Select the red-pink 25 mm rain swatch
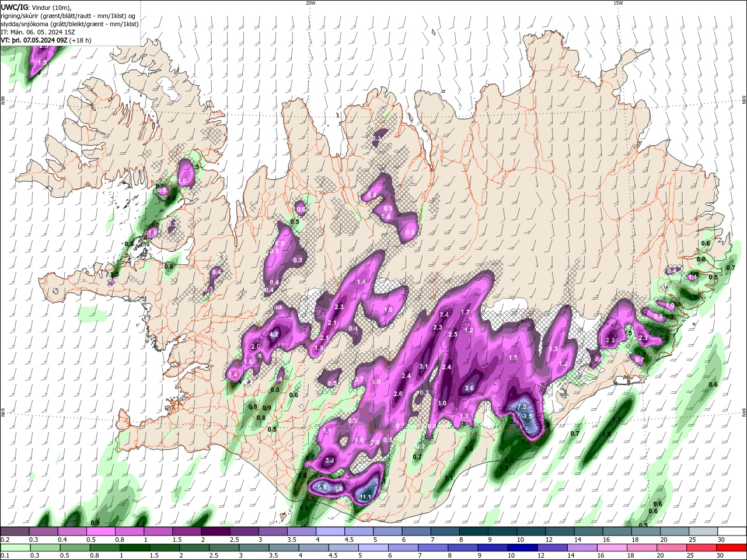 (701, 548)
